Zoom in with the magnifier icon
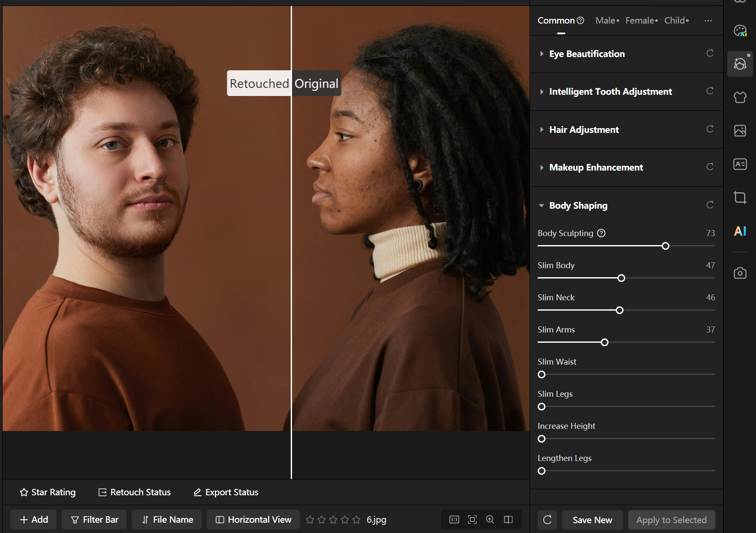 click(x=490, y=519)
